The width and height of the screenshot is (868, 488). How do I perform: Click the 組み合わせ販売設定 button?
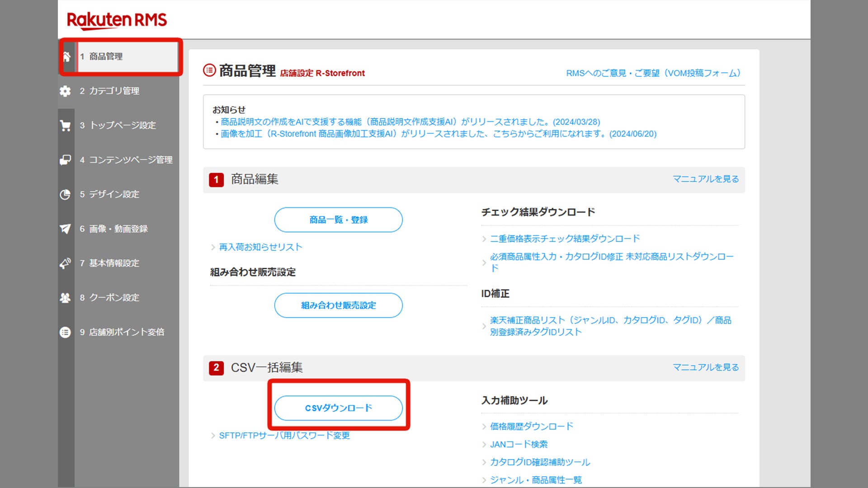click(338, 305)
